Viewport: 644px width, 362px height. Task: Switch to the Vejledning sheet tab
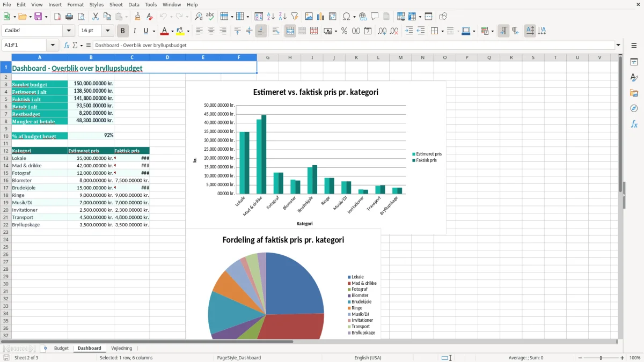pos(121,349)
